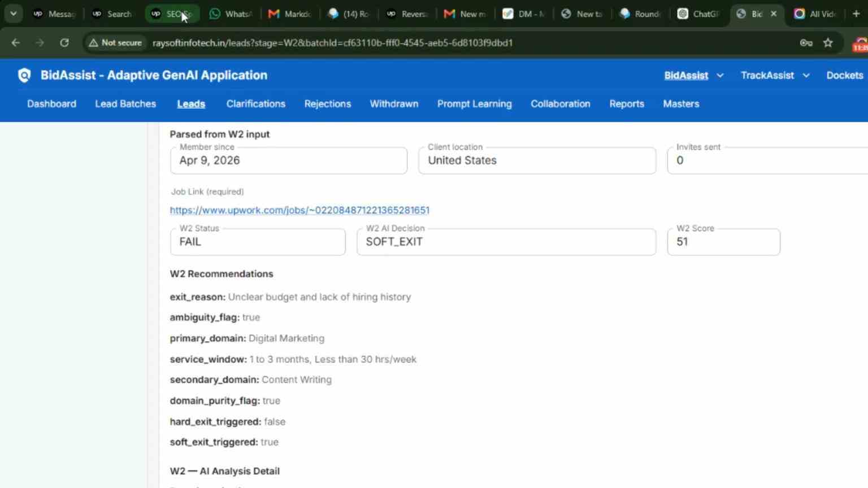The width and height of the screenshot is (868, 488).
Task: Go back with the browser back arrow
Action: coord(16,43)
